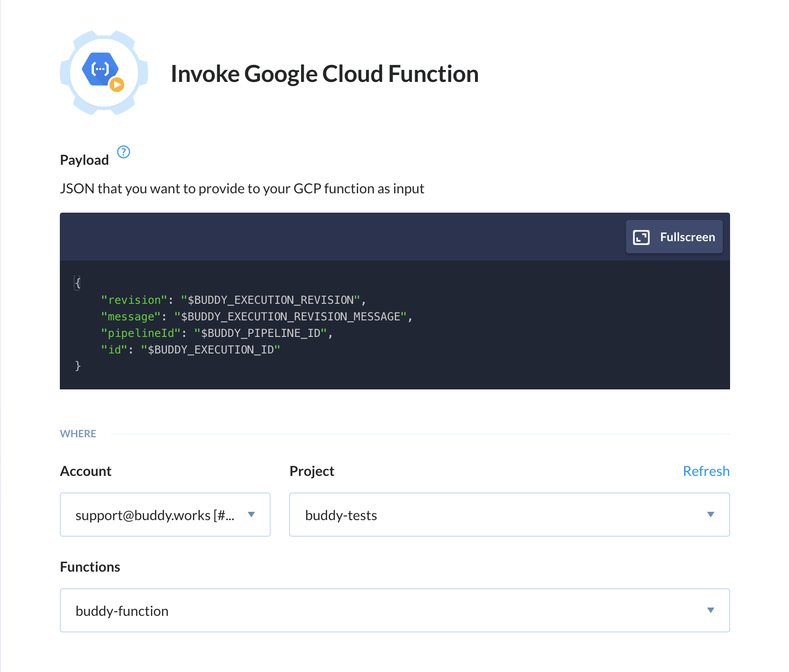The height and width of the screenshot is (672, 789).
Task: Click the "message" key in payload JSON
Action: pos(131,317)
